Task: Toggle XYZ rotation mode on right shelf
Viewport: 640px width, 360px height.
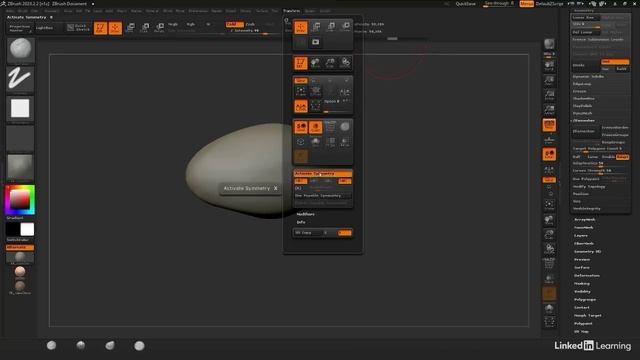Action: (x=549, y=180)
